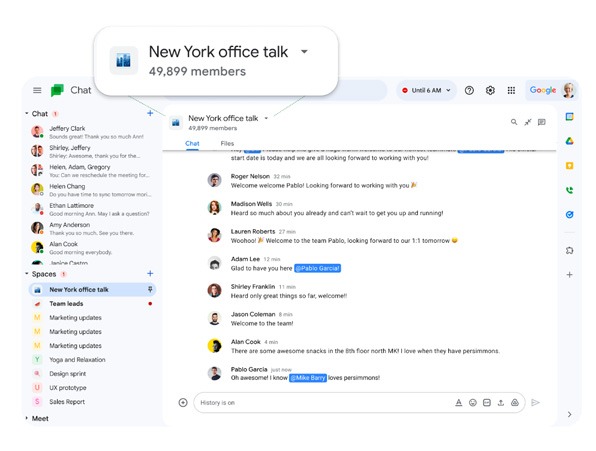Open Google Keep in the side panel
Viewport: 596px width, 451px height.
click(x=569, y=166)
